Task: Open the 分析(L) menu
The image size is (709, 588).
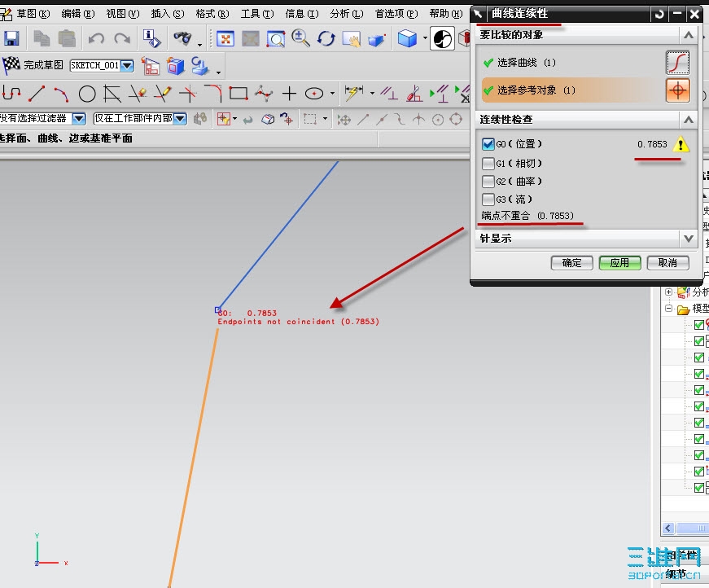Action: click(x=347, y=14)
